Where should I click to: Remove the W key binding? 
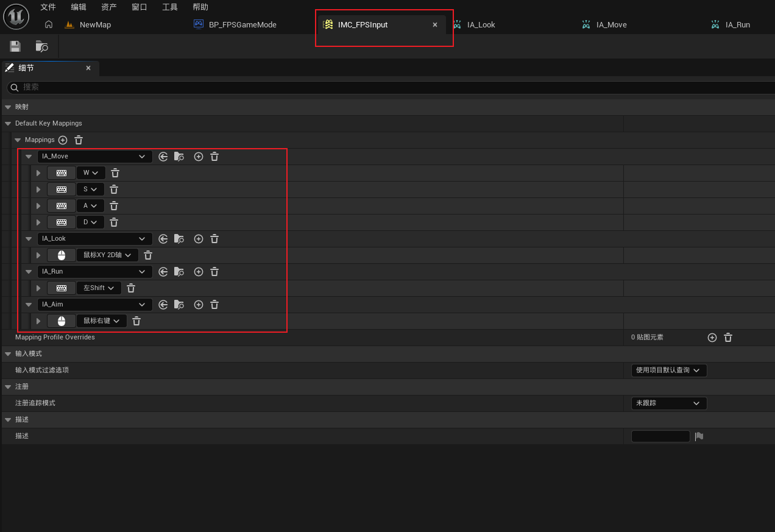(x=115, y=173)
